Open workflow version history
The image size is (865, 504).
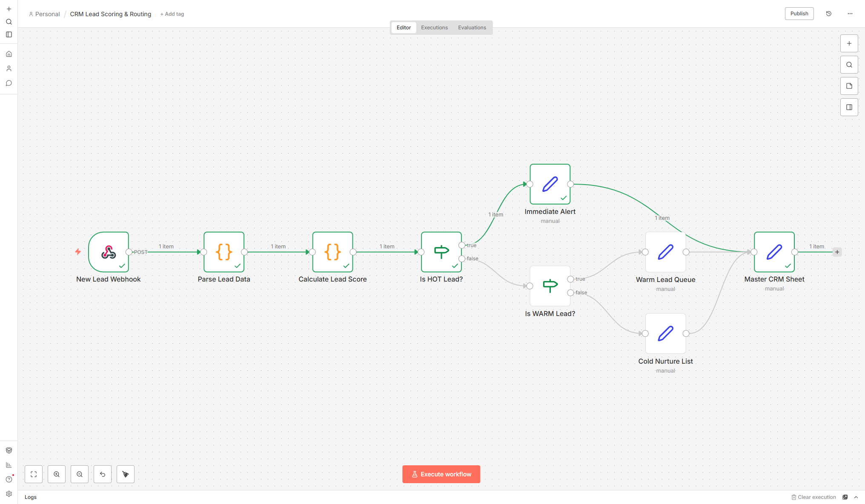828,13
